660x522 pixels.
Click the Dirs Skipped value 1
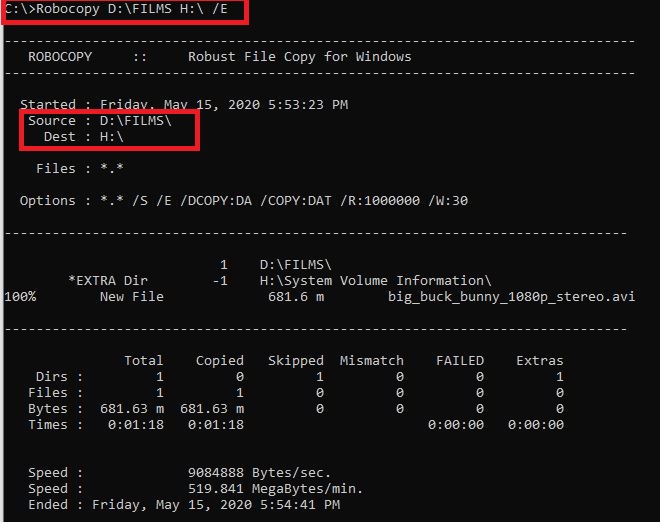point(320,377)
